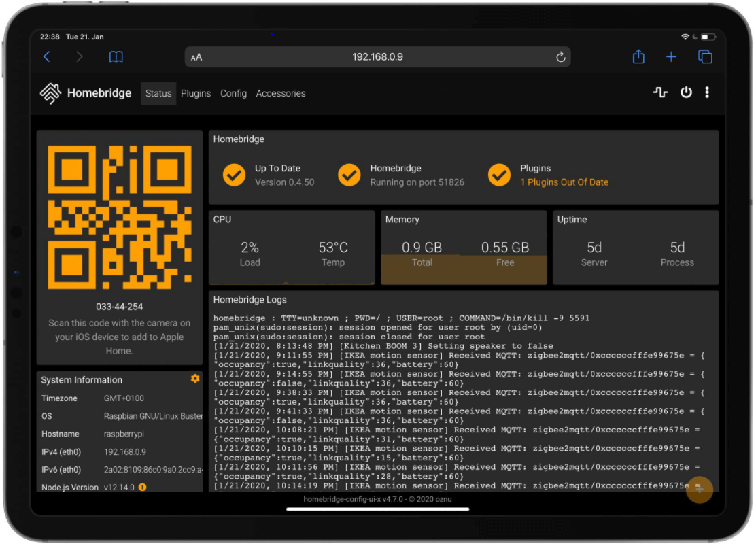Open the Config tab
The image size is (756, 546).
[233, 93]
